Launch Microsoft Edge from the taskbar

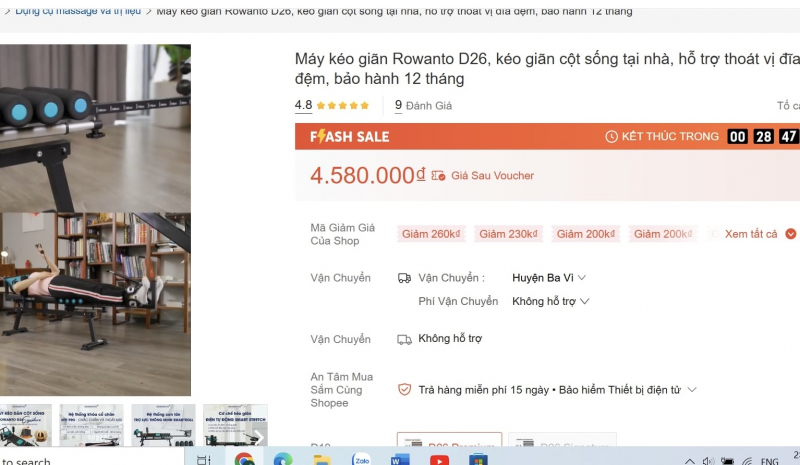(283, 460)
